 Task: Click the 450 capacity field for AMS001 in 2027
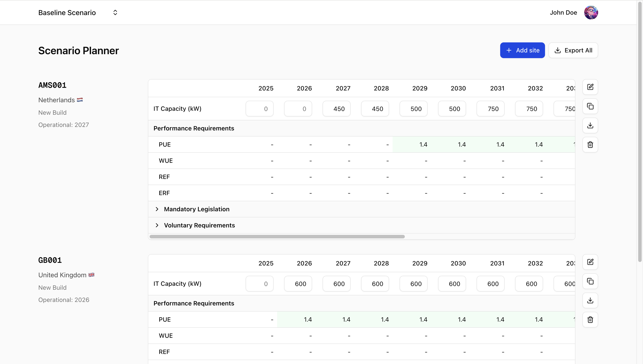(336, 109)
